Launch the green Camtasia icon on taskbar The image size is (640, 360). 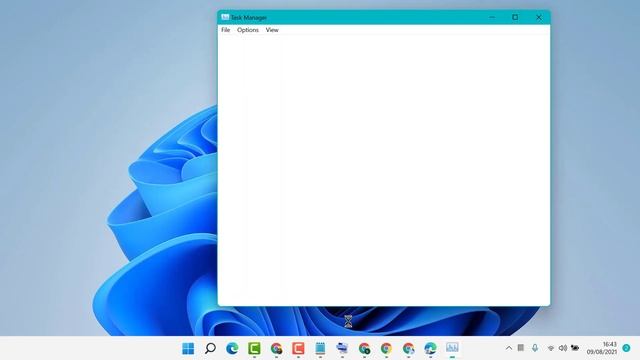point(254,348)
